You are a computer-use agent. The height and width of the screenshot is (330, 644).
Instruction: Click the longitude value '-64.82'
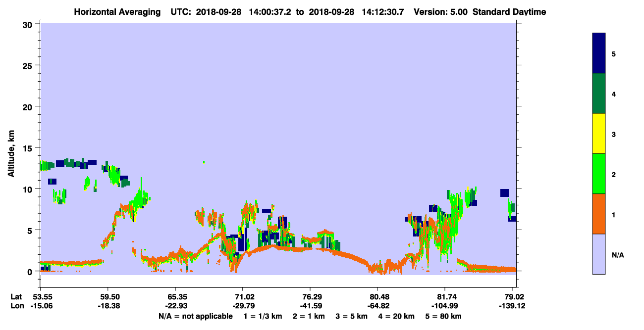377,306
